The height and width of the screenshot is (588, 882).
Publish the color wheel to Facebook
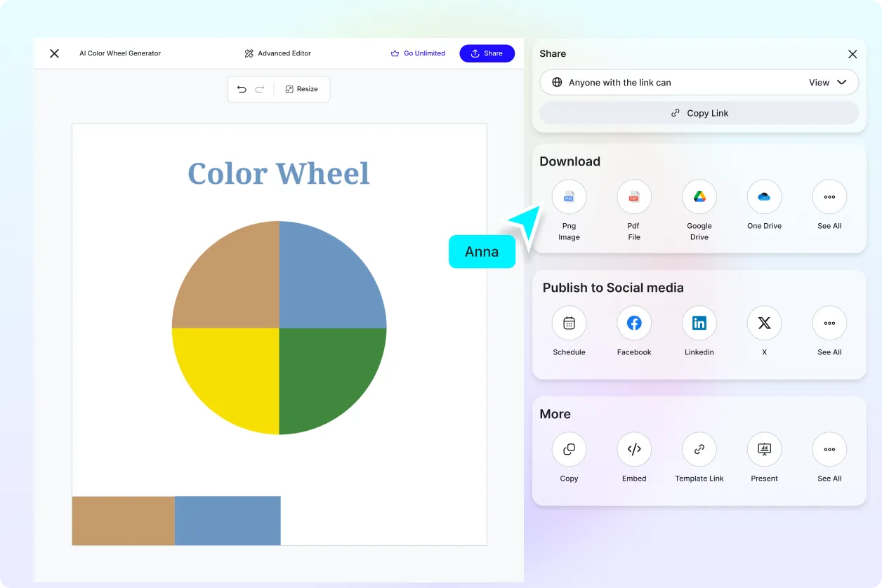coord(633,323)
